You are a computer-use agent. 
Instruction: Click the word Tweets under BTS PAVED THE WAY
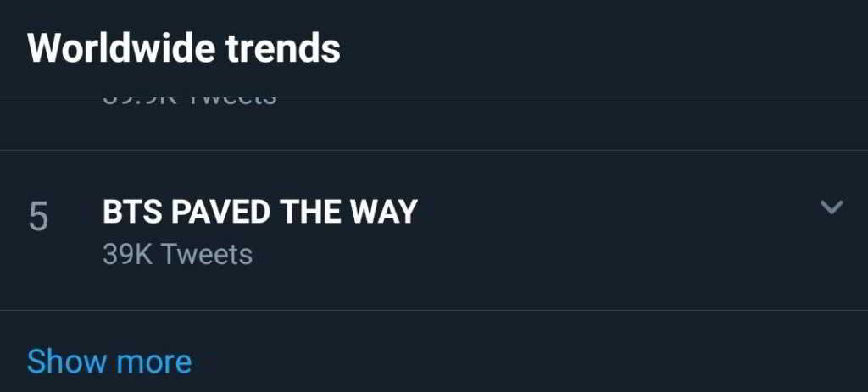click(206, 254)
